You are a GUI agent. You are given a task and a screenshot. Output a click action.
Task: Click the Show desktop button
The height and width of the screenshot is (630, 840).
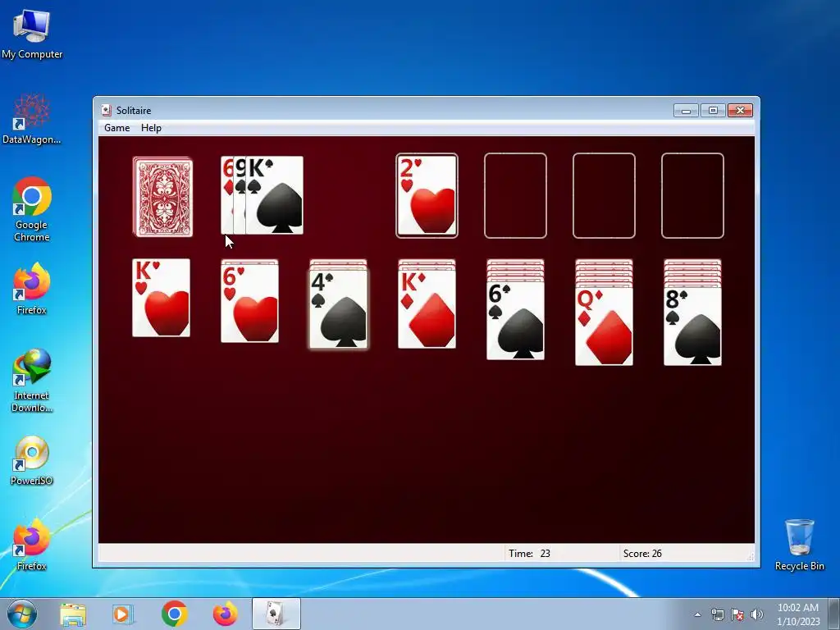click(834, 614)
